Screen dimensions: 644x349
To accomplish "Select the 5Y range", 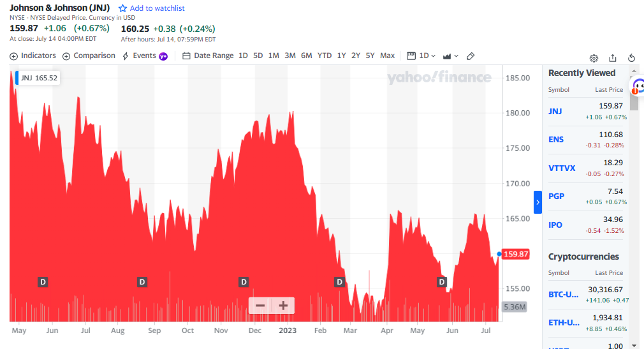I will pos(370,56).
